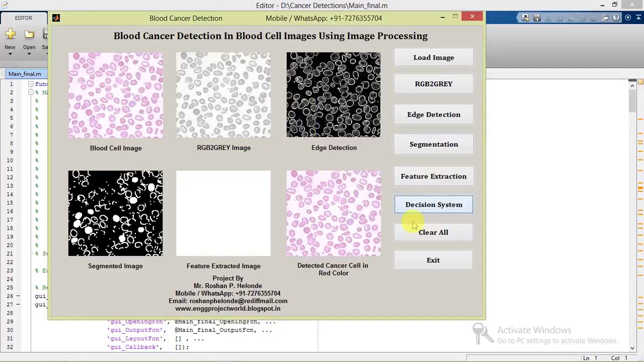644x362 pixels.
Task: Click the MATLAB logo in Blood Cancer Detection window
Action: [x=56, y=18]
